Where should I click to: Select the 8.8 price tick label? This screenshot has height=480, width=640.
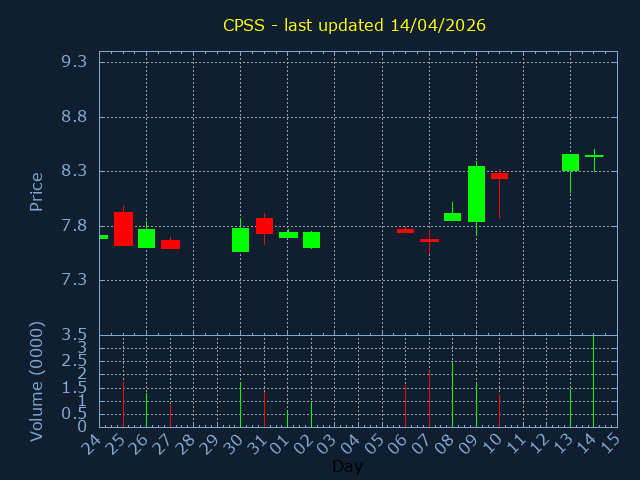click(73, 117)
